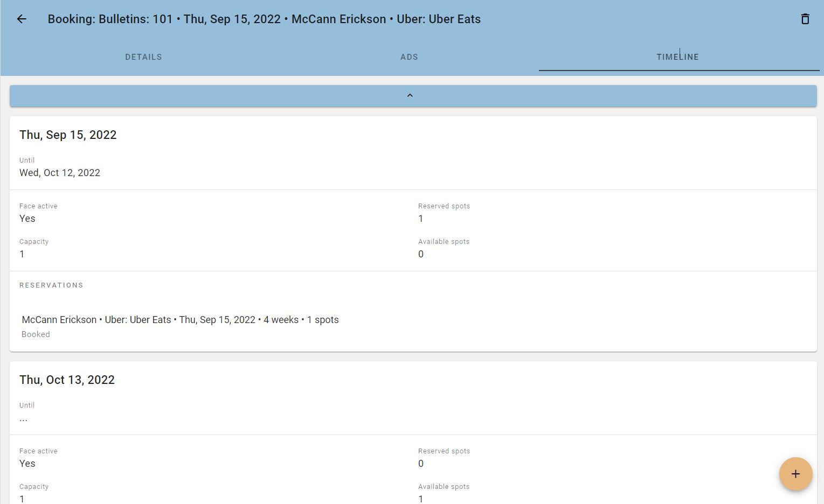Click Reserved spots label in Sep 15 card
The image size is (824, 504).
coord(444,206)
